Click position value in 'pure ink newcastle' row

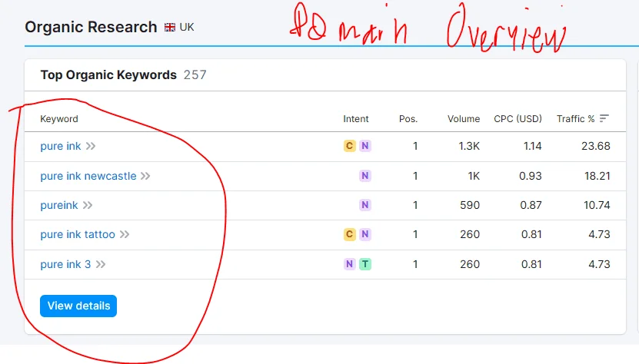[x=415, y=176]
